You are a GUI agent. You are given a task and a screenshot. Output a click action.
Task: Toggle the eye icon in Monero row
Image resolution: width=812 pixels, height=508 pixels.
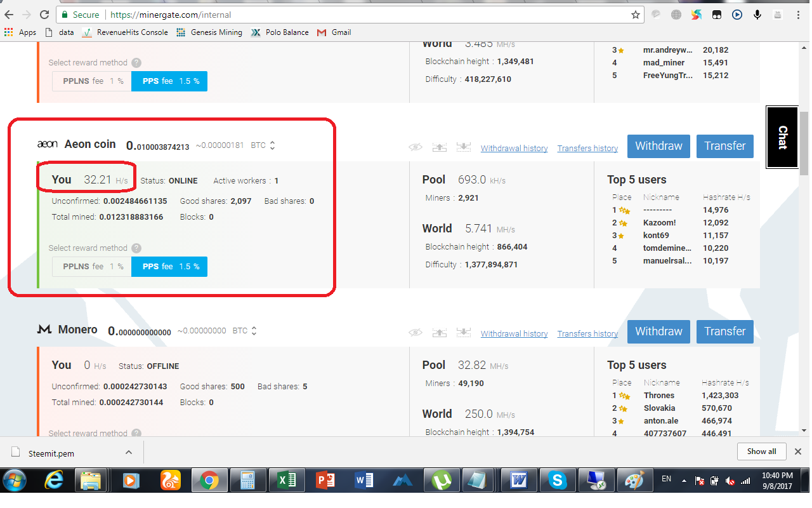click(416, 333)
